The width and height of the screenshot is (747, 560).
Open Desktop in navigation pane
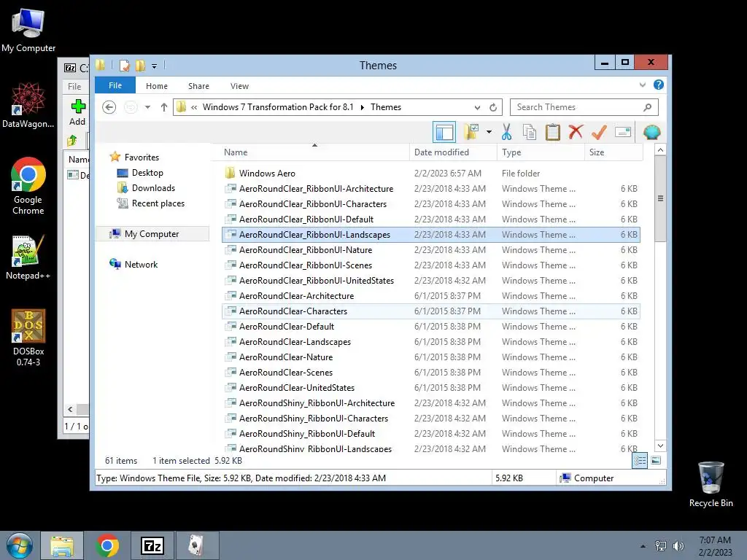[x=147, y=173]
